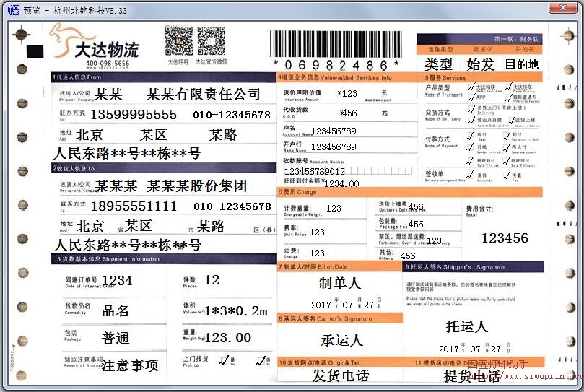Viewport: 584px width, 392px height.
Task: Click shipper address 人民东路**号**栋**号
Action: pos(127,153)
